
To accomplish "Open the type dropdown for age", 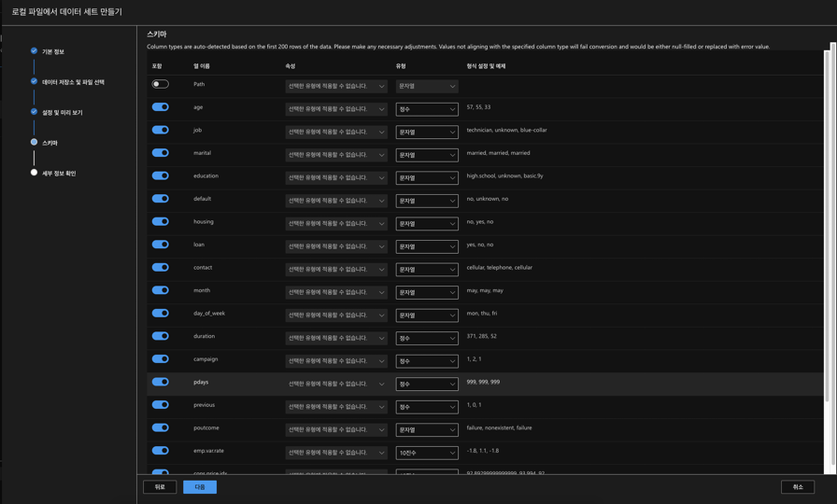I will tap(427, 109).
